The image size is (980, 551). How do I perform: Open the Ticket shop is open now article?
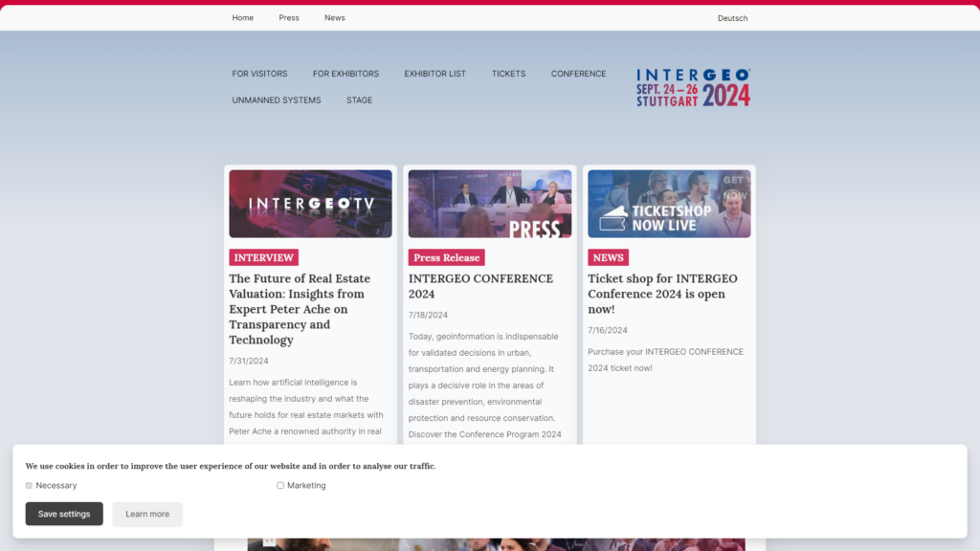pyautogui.click(x=662, y=294)
